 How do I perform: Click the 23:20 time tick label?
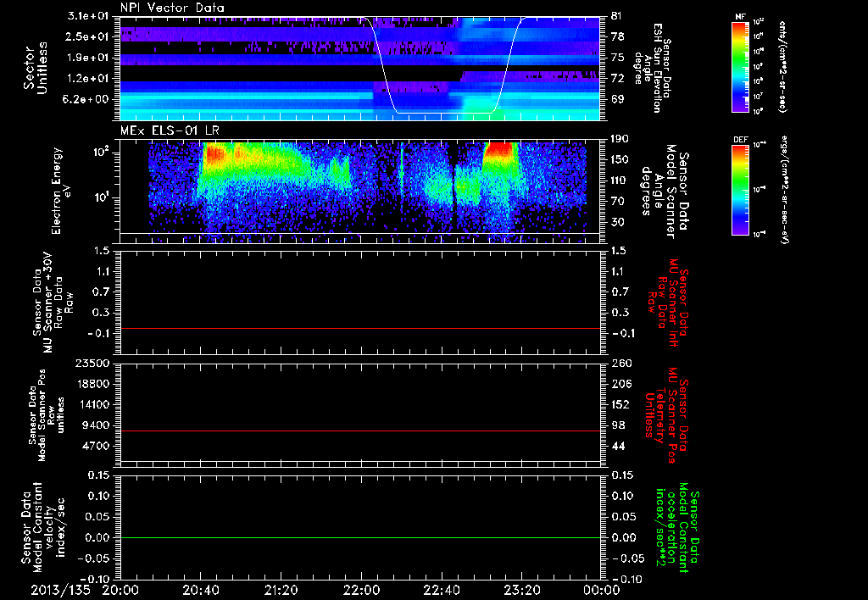pyautogui.click(x=521, y=590)
